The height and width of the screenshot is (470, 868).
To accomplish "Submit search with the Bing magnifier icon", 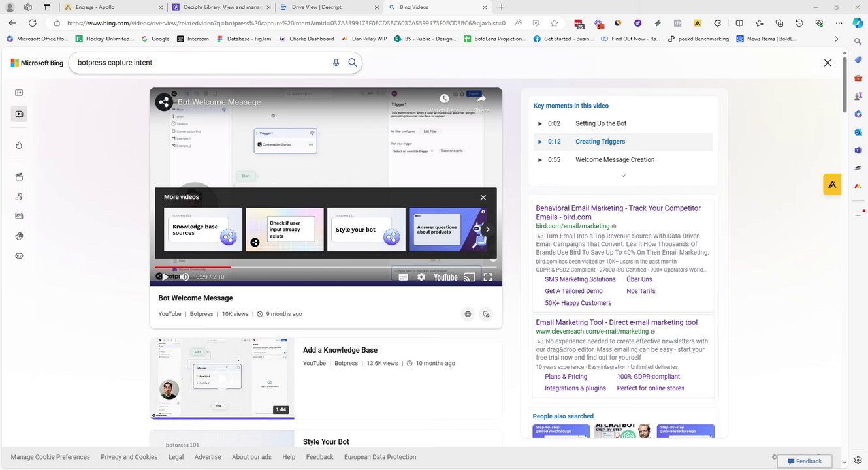I will 352,63.
